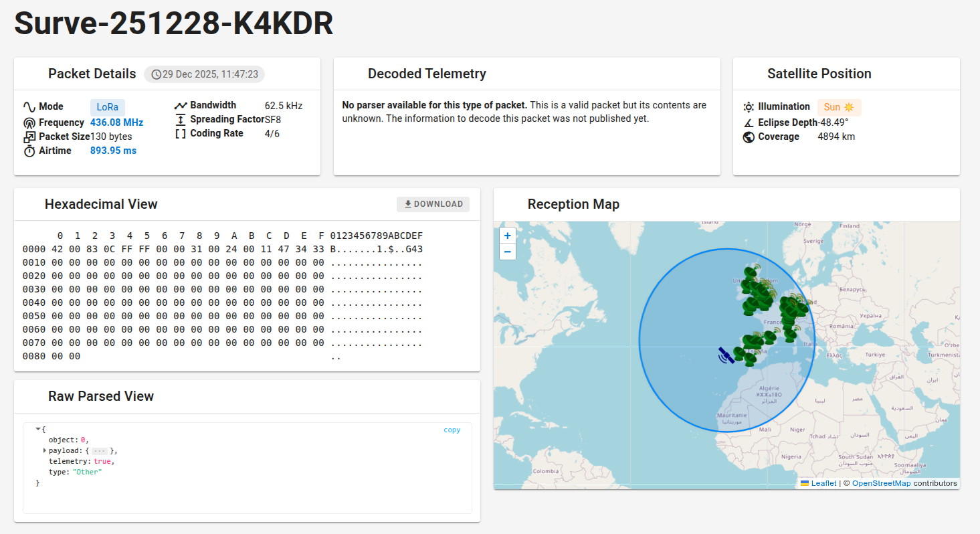980x534 pixels.
Task: Copy the raw parsed JSON
Action: tap(452, 430)
